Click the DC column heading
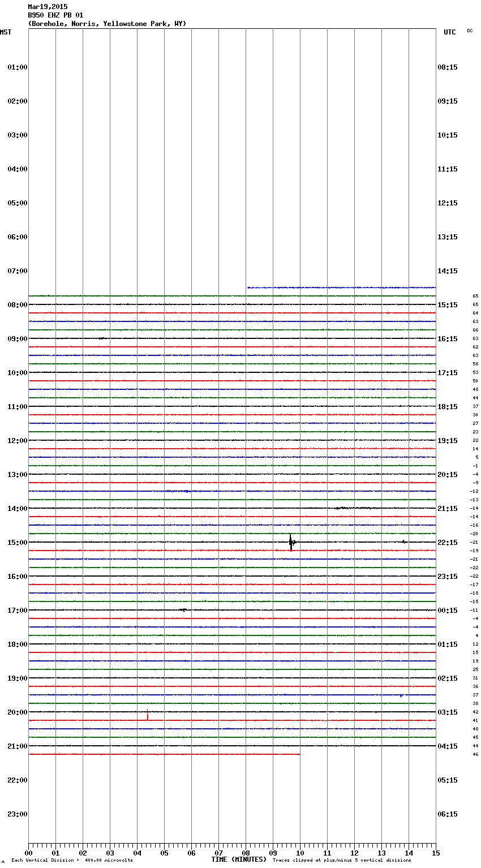The width and height of the screenshot is (481, 868). tap(470, 31)
